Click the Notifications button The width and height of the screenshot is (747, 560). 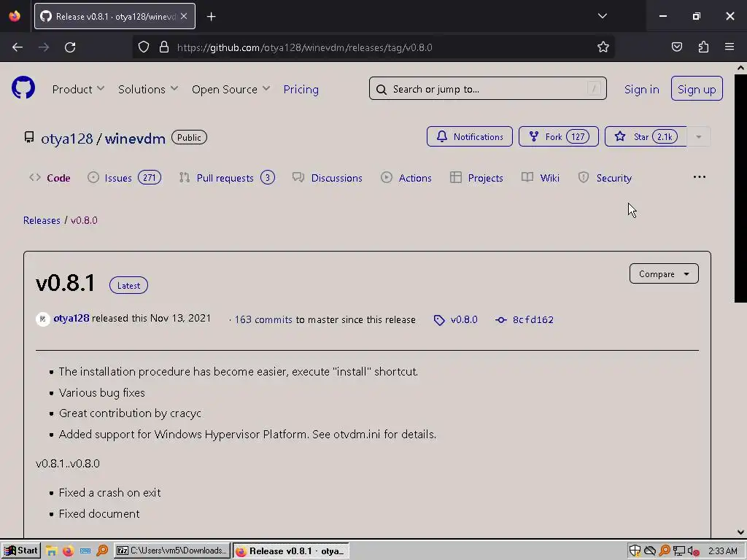point(469,136)
